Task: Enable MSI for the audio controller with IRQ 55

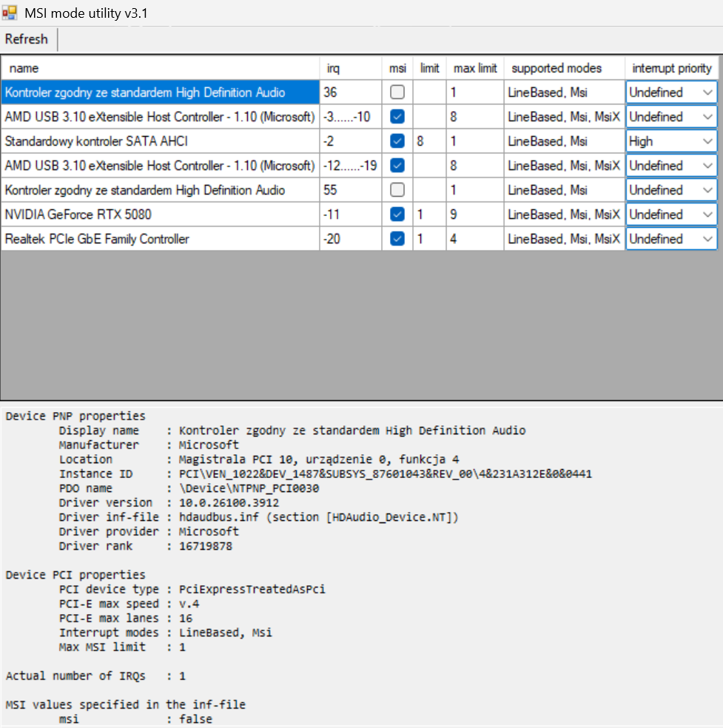Action: [397, 190]
